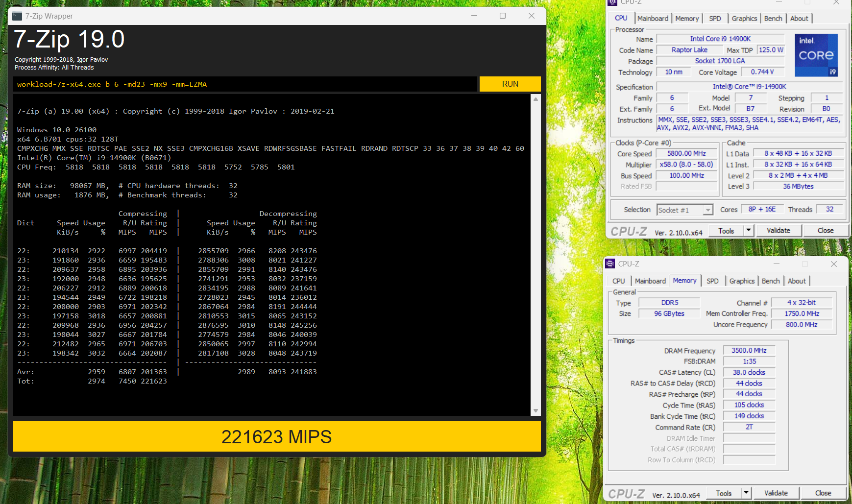Open the Bench tab in the upper CPU-Z window
Screen dimensions: 852x504
coord(773,19)
